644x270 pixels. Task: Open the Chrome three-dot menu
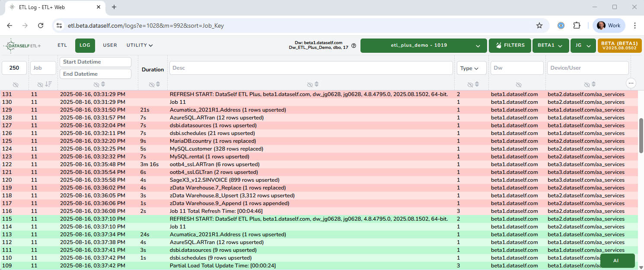(x=635, y=26)
